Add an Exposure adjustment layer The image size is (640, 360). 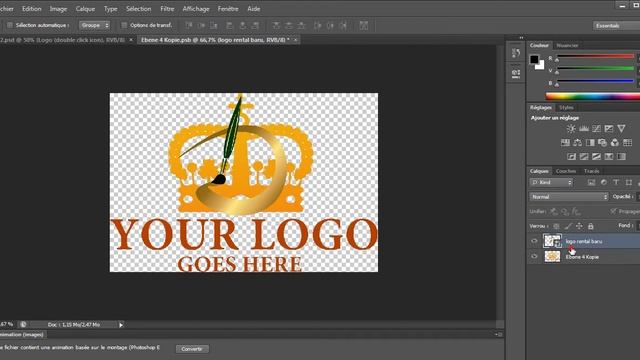609,129
